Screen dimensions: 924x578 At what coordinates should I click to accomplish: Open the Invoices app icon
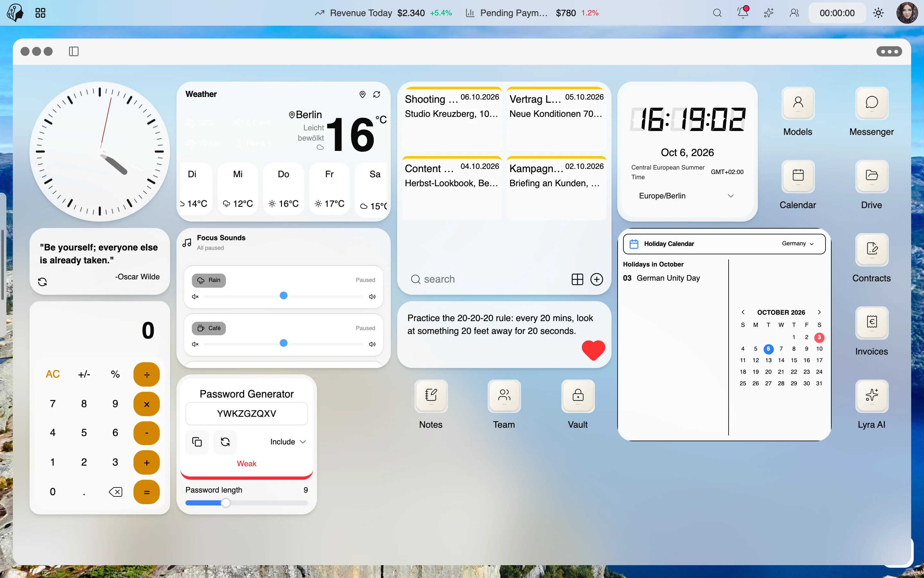(871, 323)
